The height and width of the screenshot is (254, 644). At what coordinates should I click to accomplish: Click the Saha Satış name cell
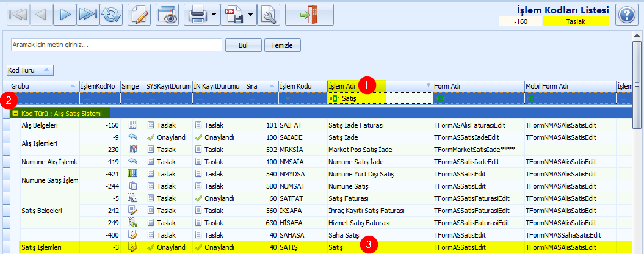[380, 236]
